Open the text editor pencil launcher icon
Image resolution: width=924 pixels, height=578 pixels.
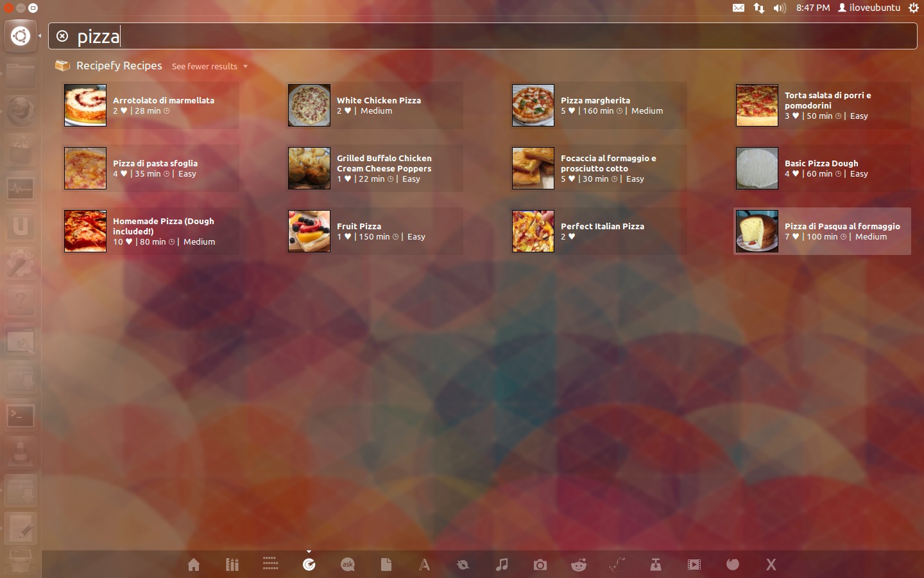point(21,529)
